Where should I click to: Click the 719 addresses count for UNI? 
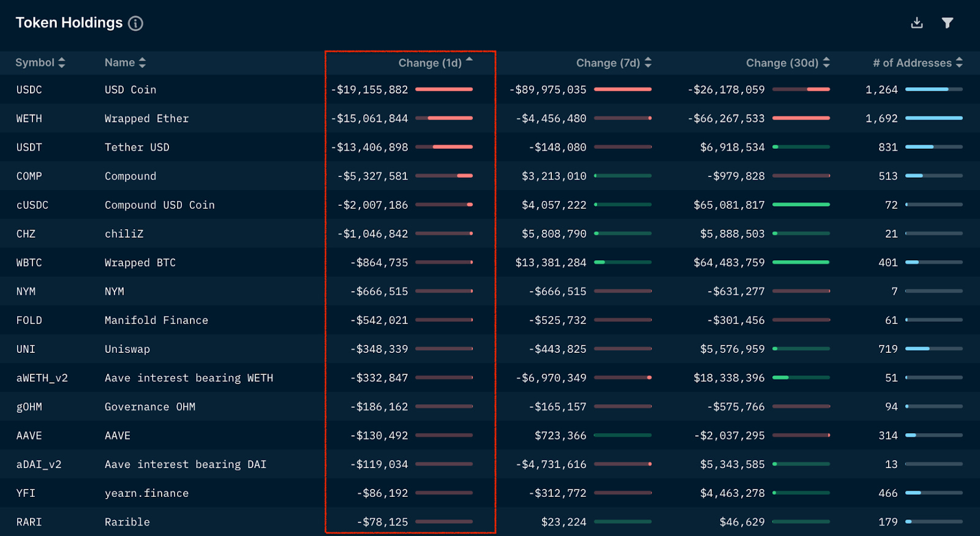point(888,349)
